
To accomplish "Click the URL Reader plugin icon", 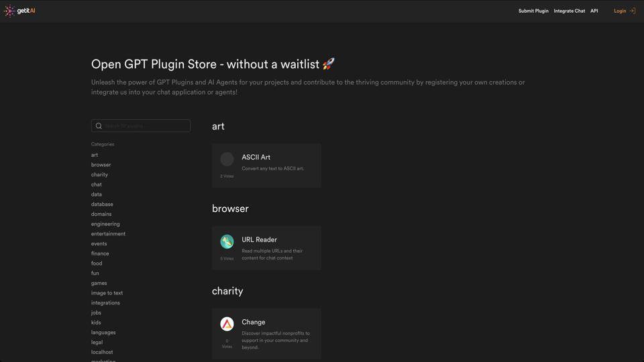I will pyautogui.click(x=227, y=241).
